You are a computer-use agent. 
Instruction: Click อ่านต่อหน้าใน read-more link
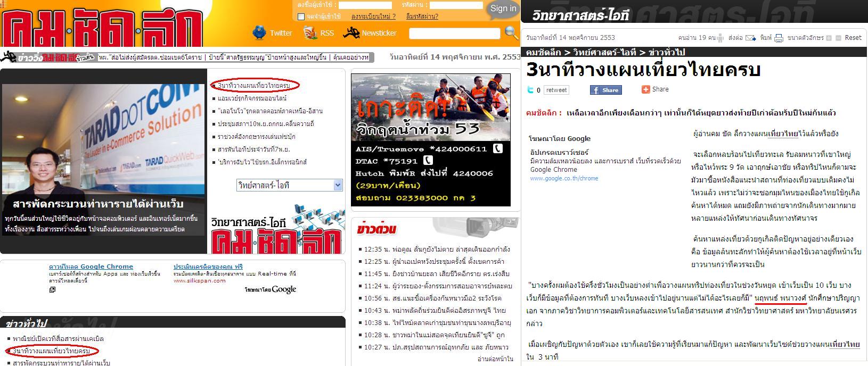(495, 359)
